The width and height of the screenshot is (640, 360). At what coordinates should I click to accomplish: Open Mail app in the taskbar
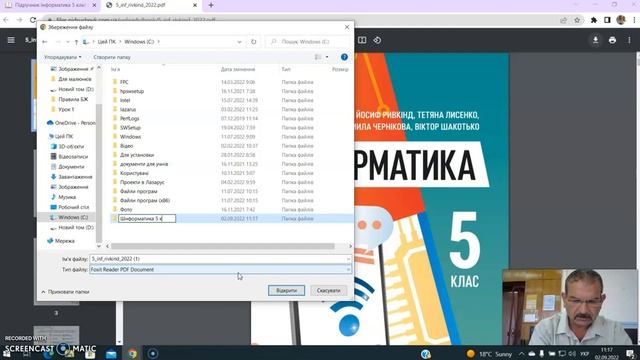pyautogui.click(x=111, y=354)
